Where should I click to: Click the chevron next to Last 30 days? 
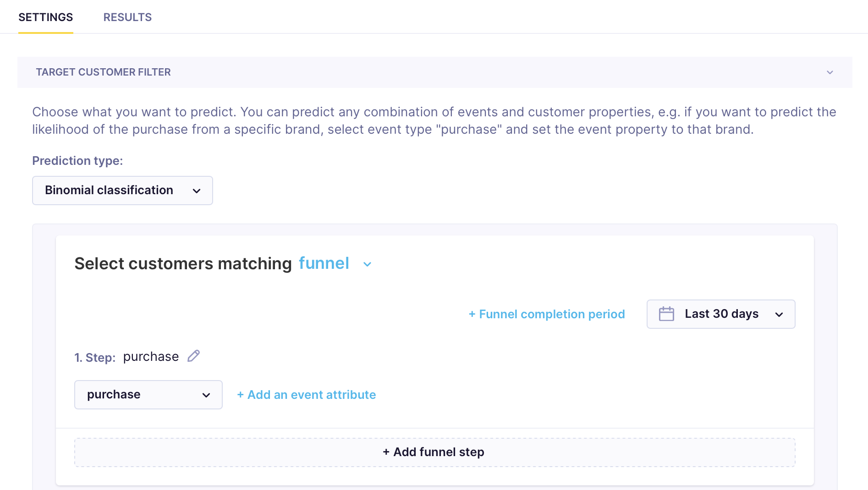[780, 314]
